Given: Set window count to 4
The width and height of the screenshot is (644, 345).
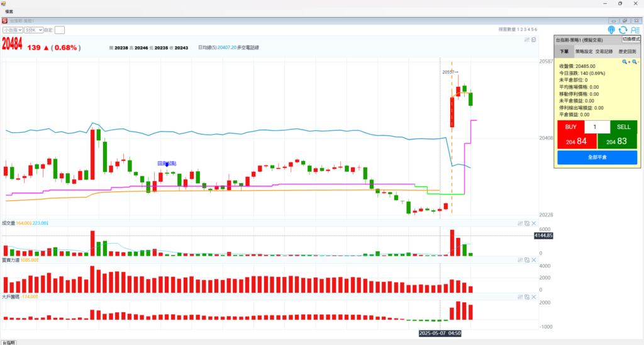Looking at the screenshot, I should click(528, 30).
